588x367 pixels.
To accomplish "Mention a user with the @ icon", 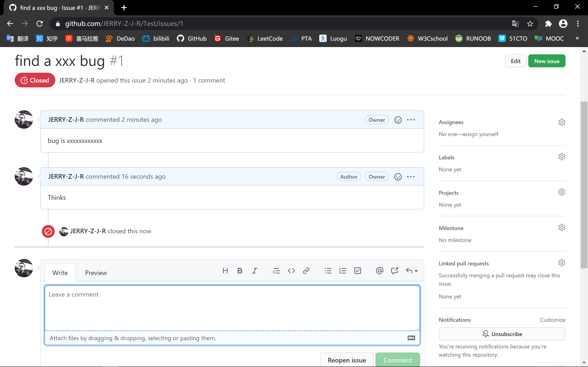I will pos(379,271).
